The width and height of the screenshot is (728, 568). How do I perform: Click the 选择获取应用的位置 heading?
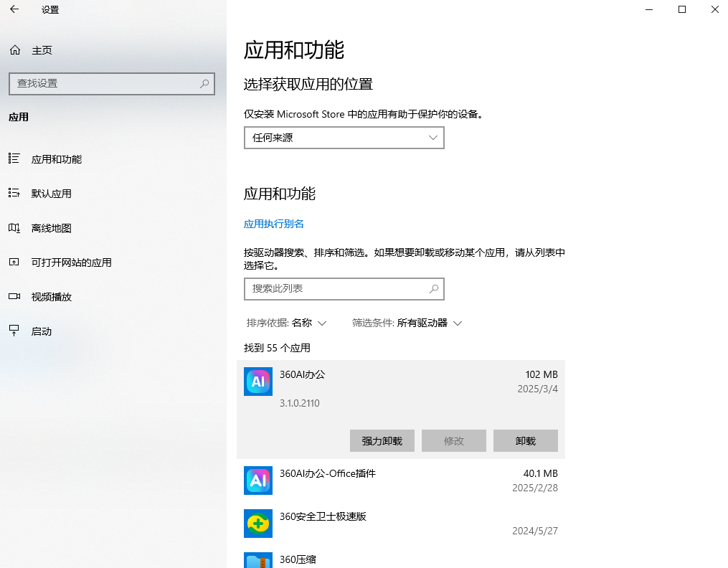pyautogui.click(x=308, y=84)
